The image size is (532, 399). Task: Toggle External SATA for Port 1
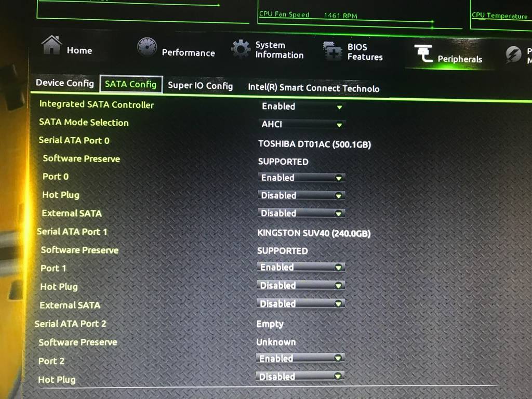point(301,303)
